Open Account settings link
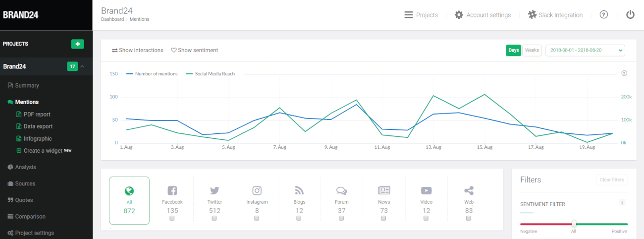Viewport: 644px width, 239px height. (488, 15)
